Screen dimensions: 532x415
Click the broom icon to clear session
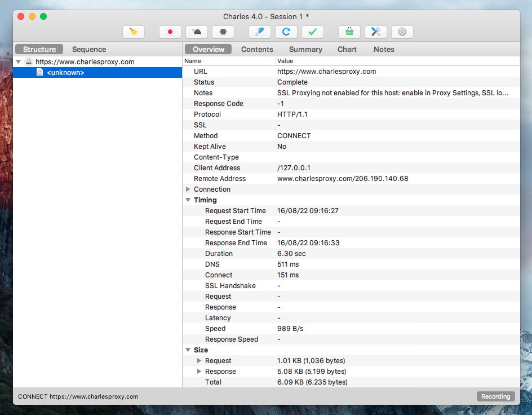click(x=133, y=32)
